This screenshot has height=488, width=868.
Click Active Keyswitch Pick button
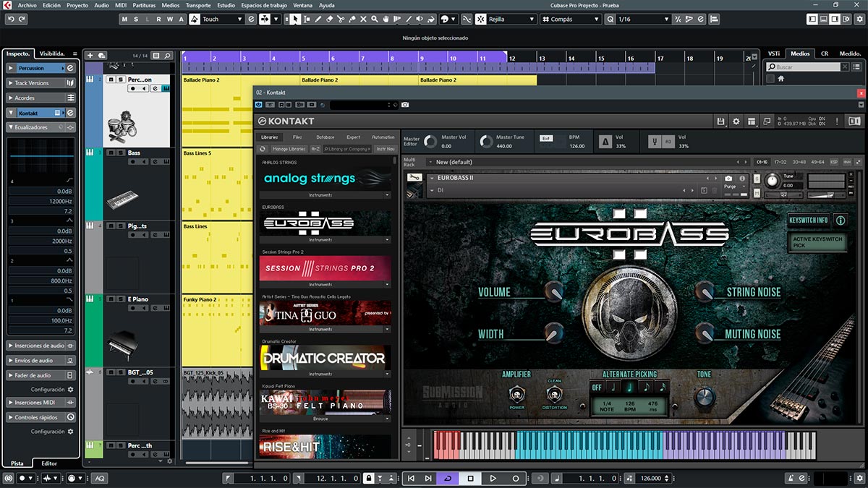click(817, 242)
